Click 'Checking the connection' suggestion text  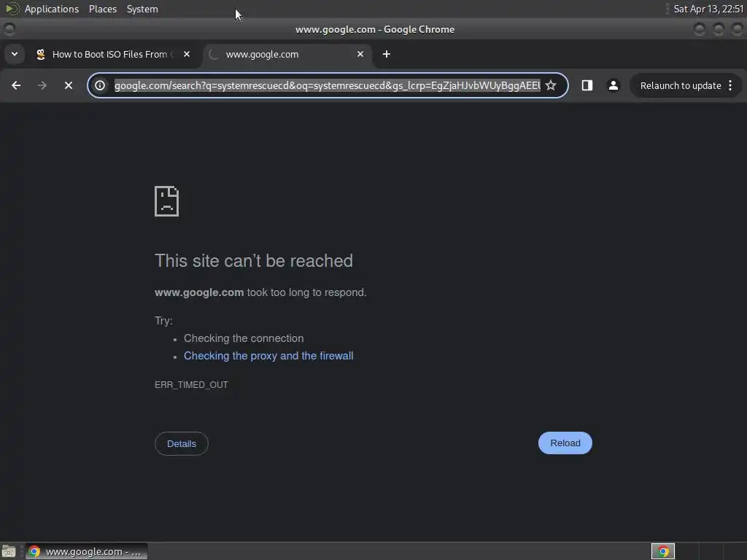[244, 338]
